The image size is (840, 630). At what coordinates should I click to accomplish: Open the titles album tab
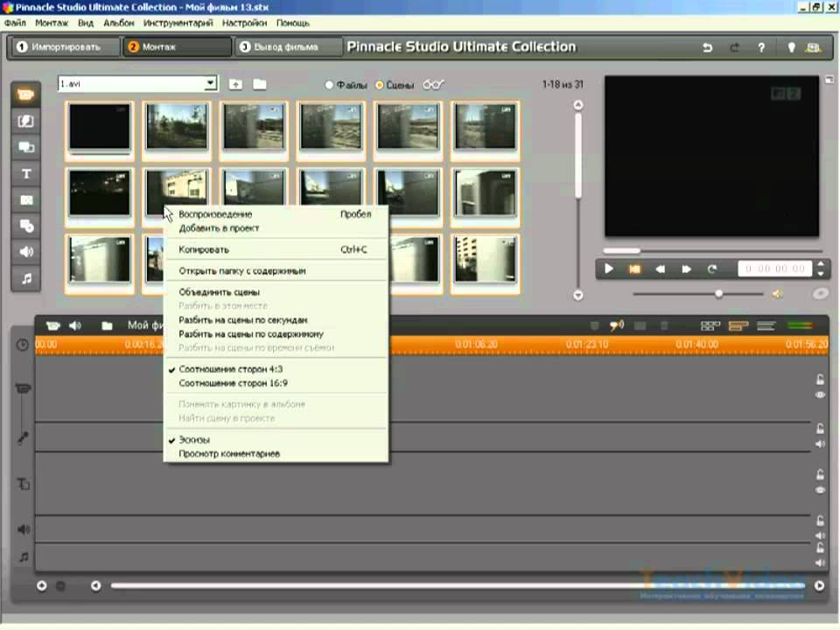pos(25,173)
